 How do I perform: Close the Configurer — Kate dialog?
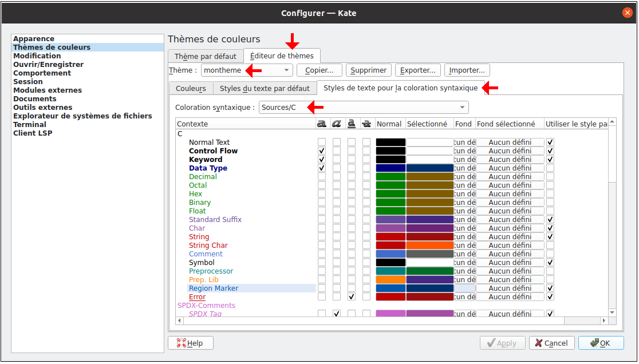pyautogui.click(x=628, y=13)
